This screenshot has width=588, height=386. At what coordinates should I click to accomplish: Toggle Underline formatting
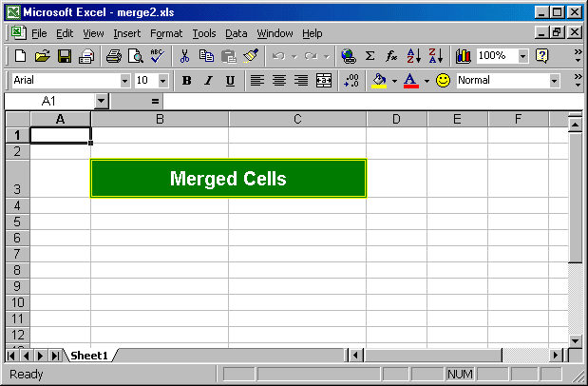pyautogui.click(x=230, y=81)
